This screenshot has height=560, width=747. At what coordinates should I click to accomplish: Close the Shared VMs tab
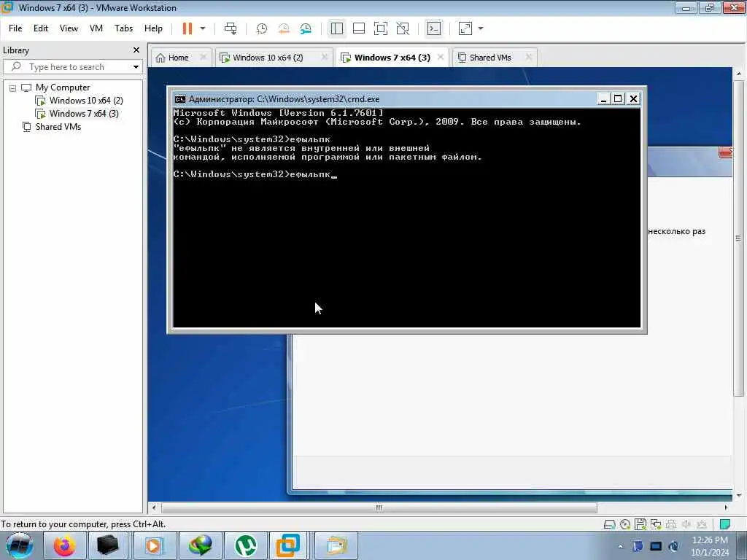(x=528, y=57)
